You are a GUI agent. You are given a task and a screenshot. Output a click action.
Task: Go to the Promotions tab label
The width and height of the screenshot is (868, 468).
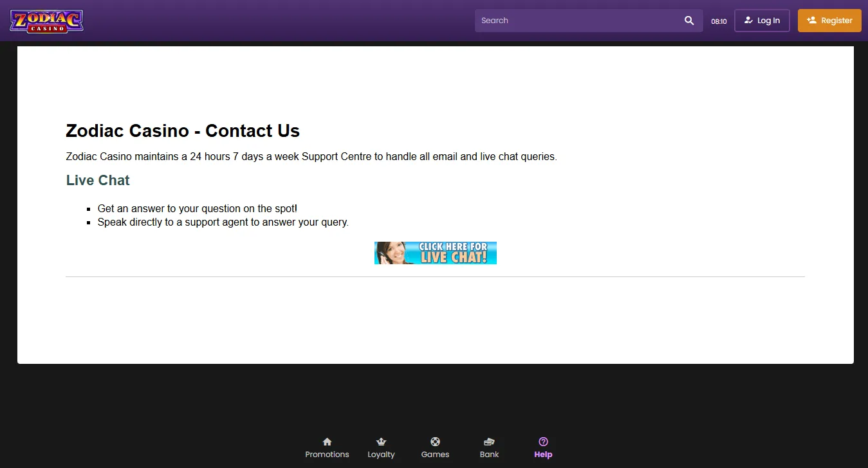327,455
